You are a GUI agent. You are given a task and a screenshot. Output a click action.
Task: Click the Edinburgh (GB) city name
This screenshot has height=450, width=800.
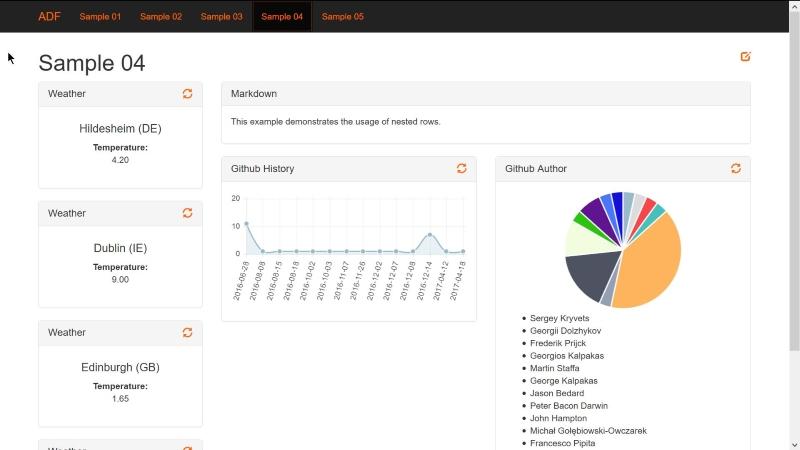(120, 367)
